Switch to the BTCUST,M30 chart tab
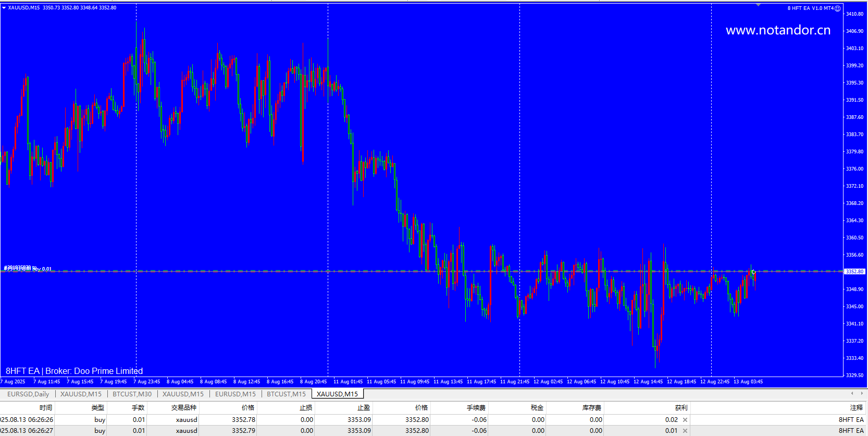 [132, 394]
